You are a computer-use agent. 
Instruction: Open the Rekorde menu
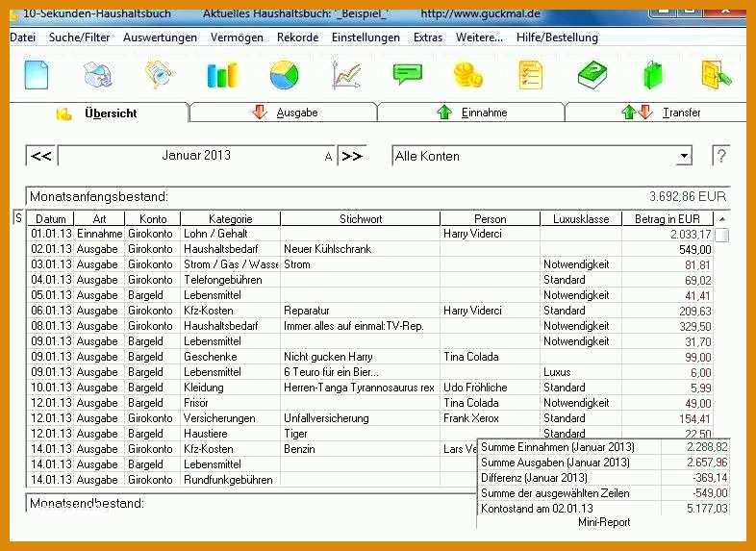click(x=297, y=38)
